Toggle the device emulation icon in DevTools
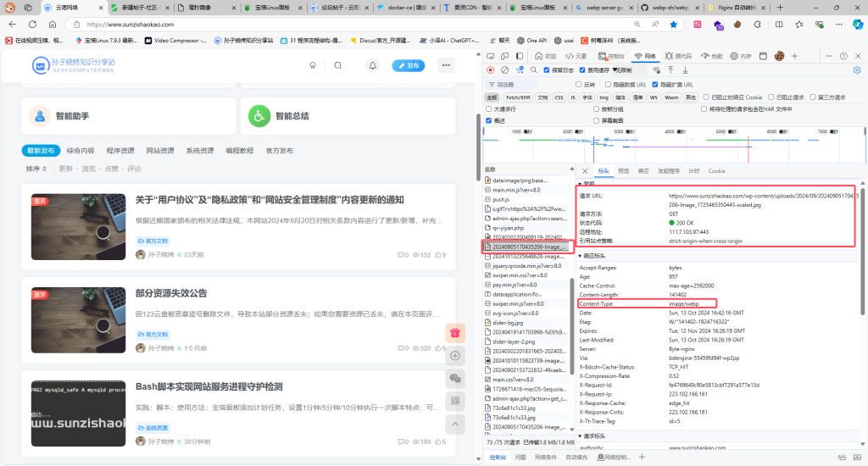Screen dimensions: 868x466 coord(505,56)
